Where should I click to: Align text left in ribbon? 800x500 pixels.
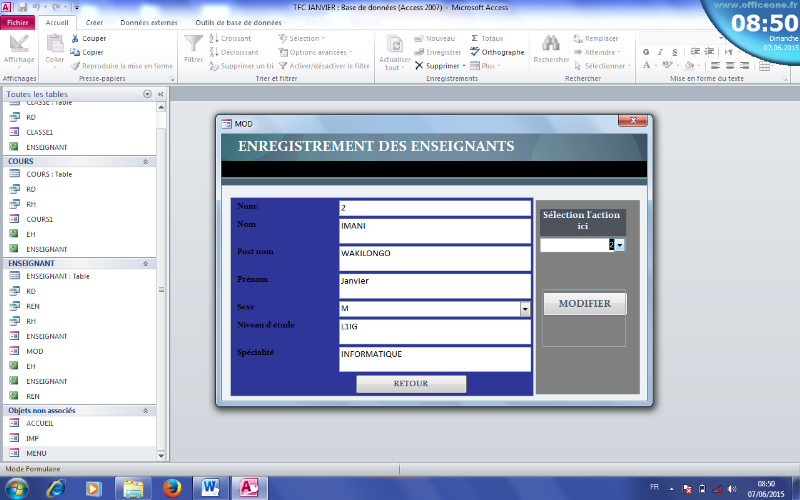coord(715,65)
